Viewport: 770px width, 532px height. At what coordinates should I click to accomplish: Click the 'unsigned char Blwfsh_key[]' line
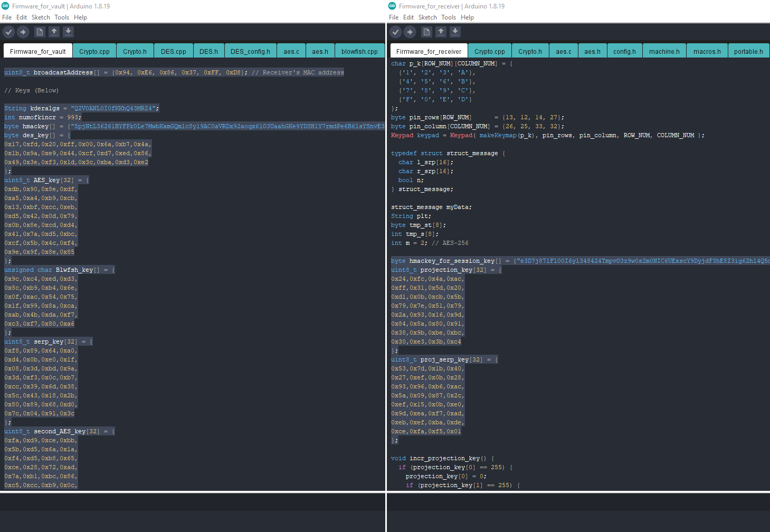click(x=60, y=270)
